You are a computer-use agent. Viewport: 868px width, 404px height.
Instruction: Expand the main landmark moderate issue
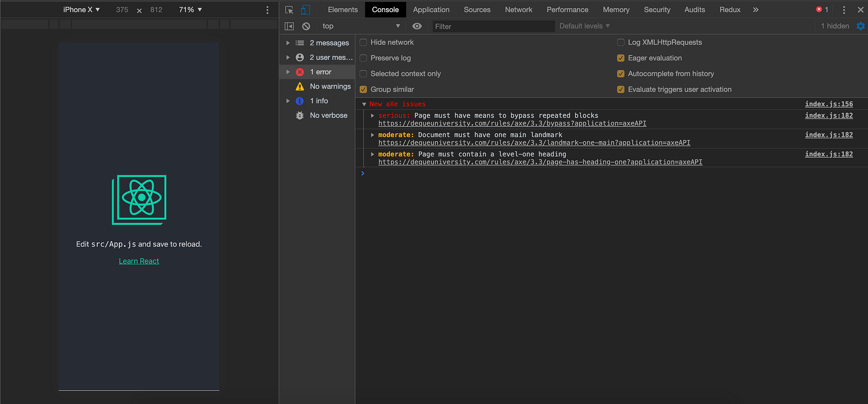pos(372,135)
